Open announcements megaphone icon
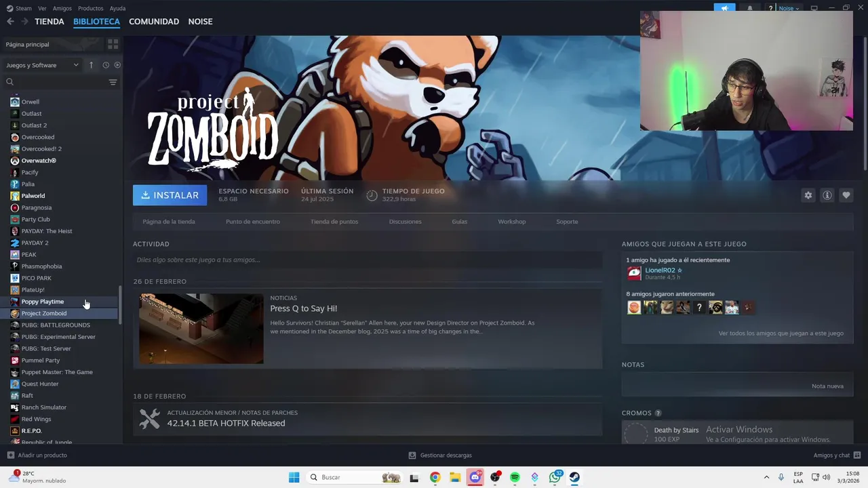The height and width of the screenshot is (488, 868). coord(724,8)
